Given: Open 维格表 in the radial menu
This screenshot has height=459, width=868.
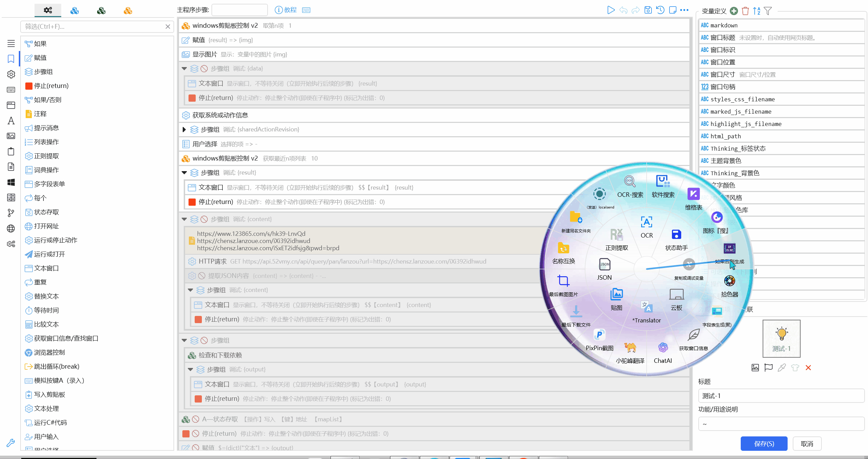Looking at the screenshot, I should [x=694, y=199].
